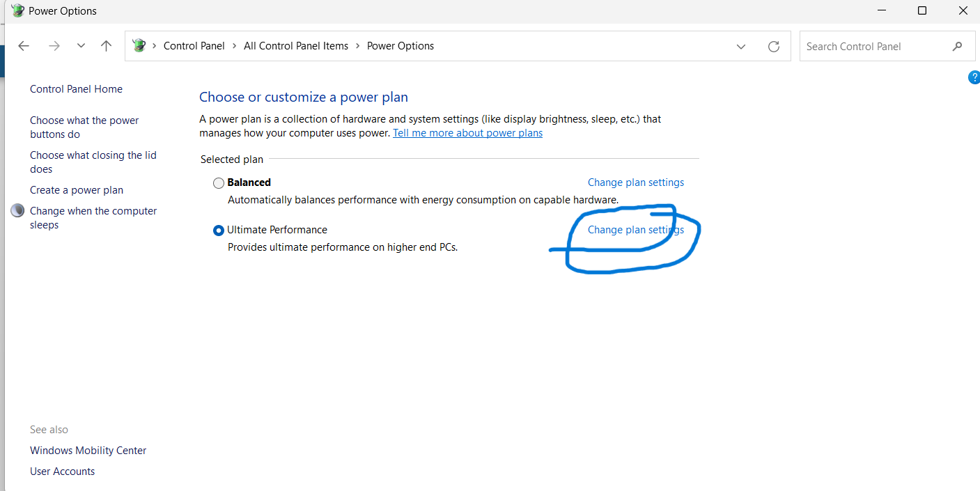
Task: Refresh the Power Options page
Action: [773, 47]
